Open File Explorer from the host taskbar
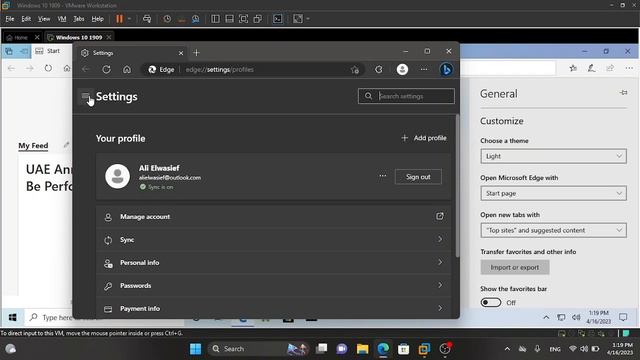The height and width of the screenshot is (360, 640). (x=362, y=349)
